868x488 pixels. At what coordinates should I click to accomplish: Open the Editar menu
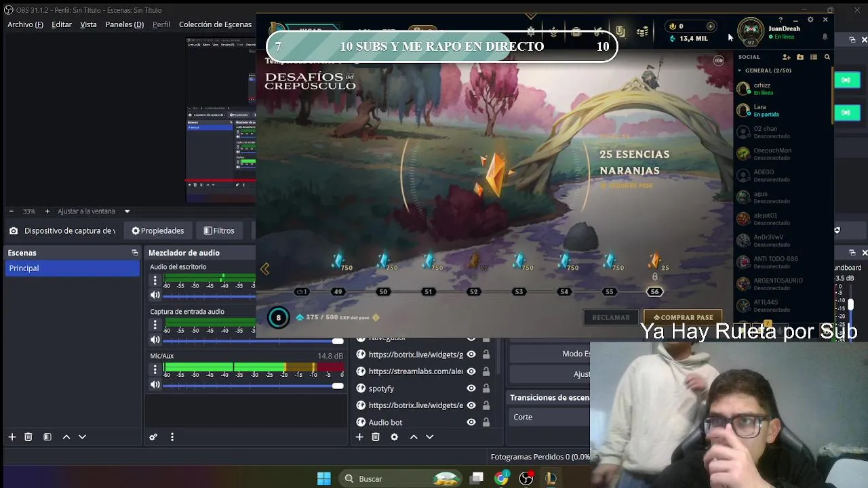coord(62,24)
